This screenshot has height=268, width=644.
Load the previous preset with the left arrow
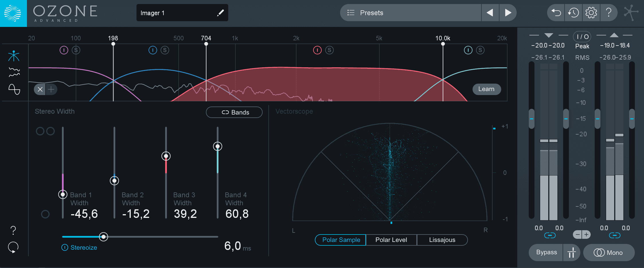[490, 13]
